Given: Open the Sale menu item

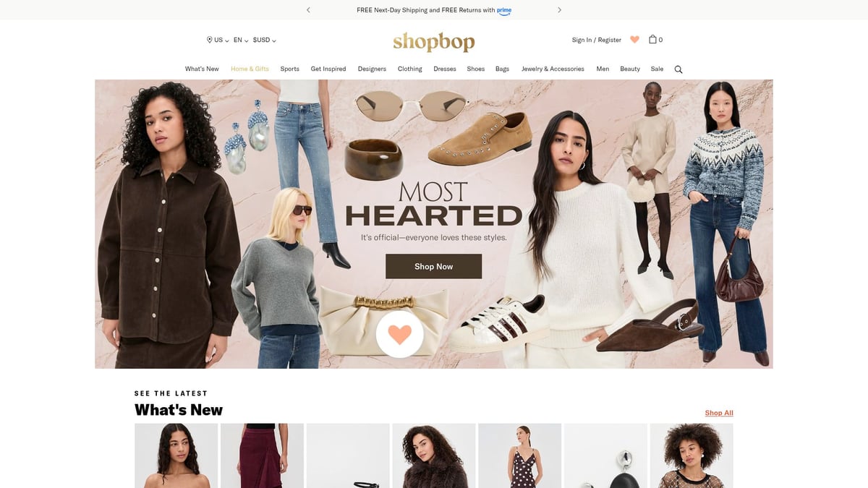Looking at the screenshot, I should click(x=657, y=69).
